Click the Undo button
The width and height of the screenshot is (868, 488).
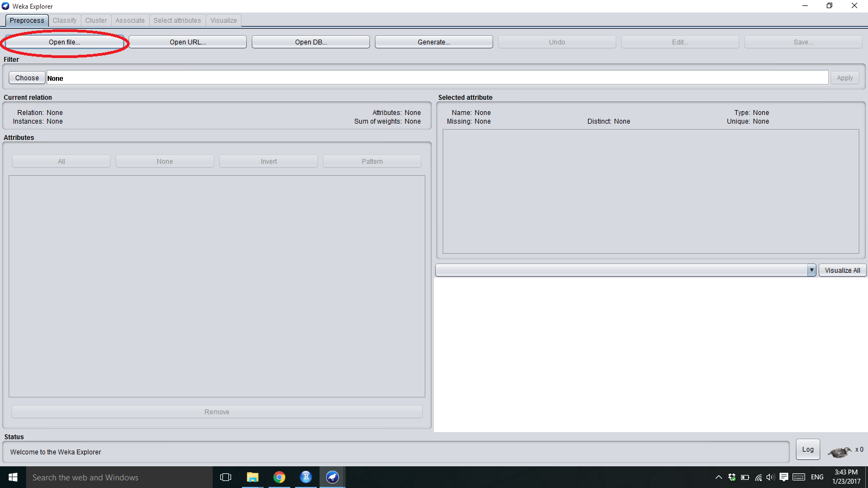[557, 42]
